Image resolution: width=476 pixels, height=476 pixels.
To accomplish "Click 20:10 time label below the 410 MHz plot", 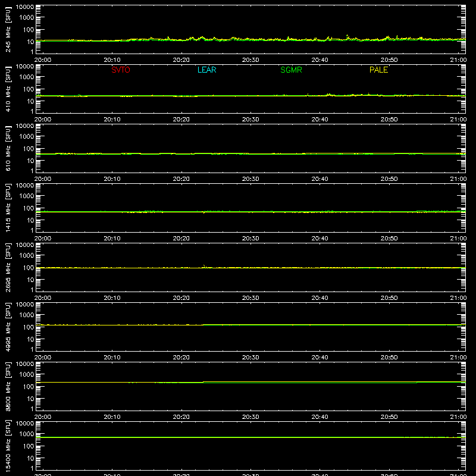I will [112, 120].
